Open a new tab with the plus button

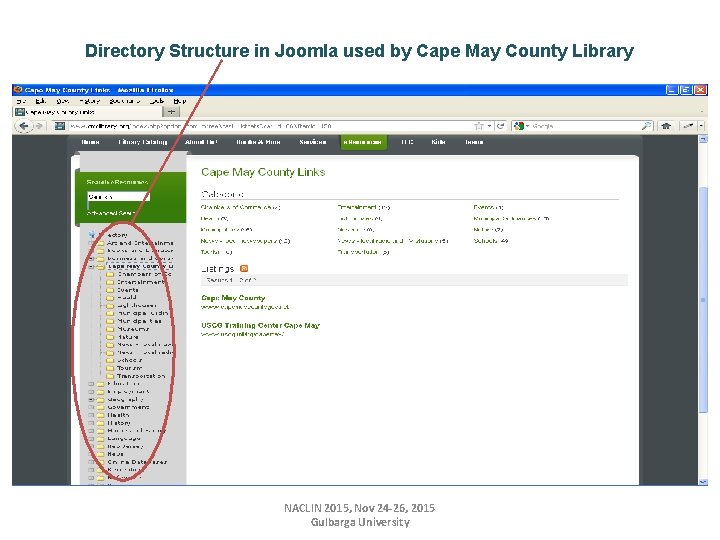tap(171, 112)
